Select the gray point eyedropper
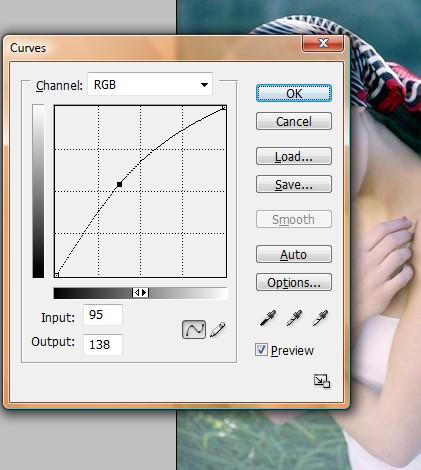Screen dimensions: 421x470 pos(294,318)
